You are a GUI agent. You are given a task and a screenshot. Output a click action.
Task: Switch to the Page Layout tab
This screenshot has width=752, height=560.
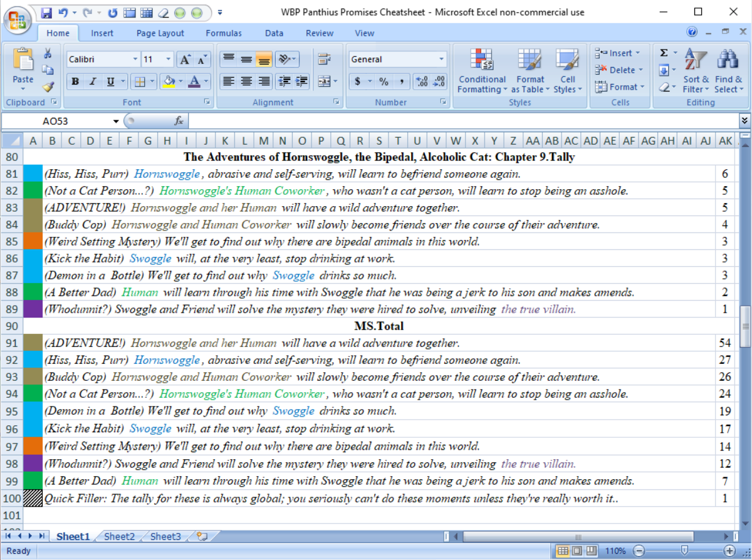pyautogui.click(x=160, y=33)
